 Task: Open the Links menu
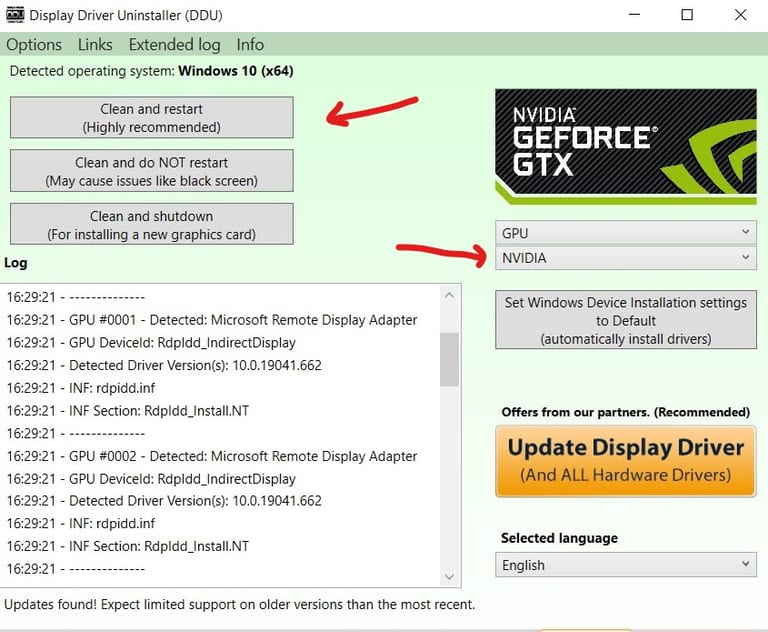tap(95, 45)
